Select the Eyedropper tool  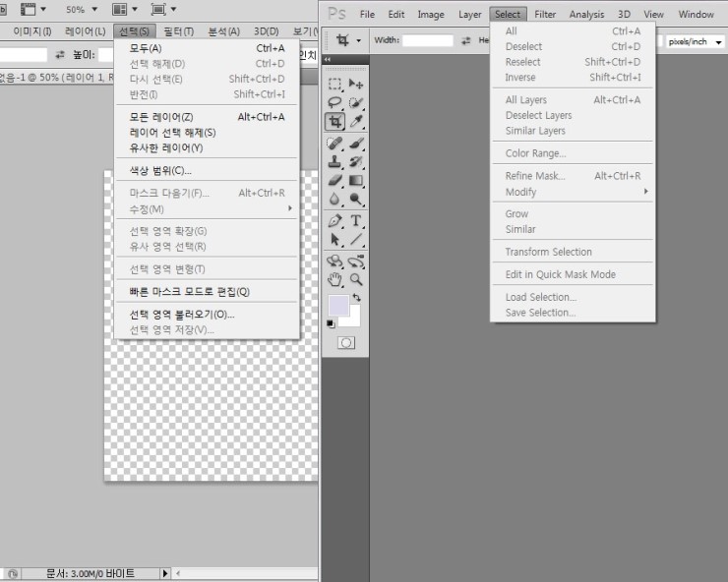(356, 122)
